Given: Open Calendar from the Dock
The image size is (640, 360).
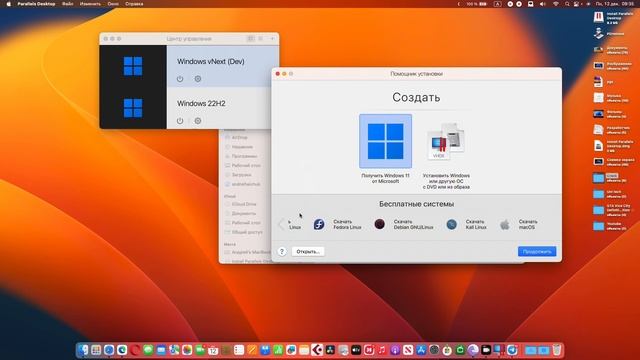Looking at the screenshot, I should click(213, 350).
